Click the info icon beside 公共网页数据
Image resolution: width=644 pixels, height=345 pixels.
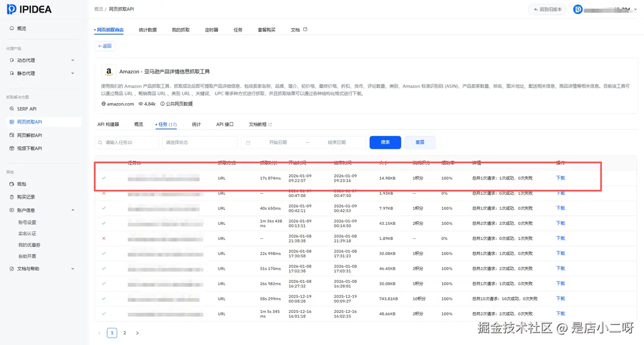click(x=163, y=104)
